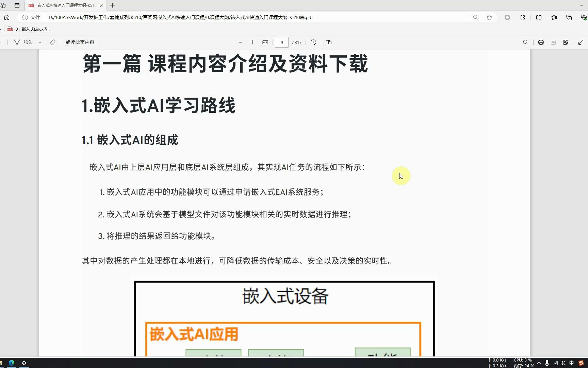The height and width of the screenshot is (368, 588).
Task: Open the 01_嵌入式Linux应... bookmark
Action: pos(29,29)
